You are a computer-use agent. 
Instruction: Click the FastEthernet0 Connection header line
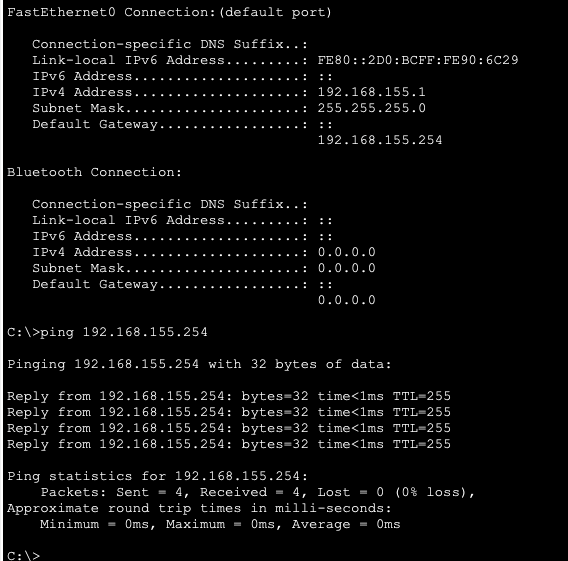tap(169, 12)
